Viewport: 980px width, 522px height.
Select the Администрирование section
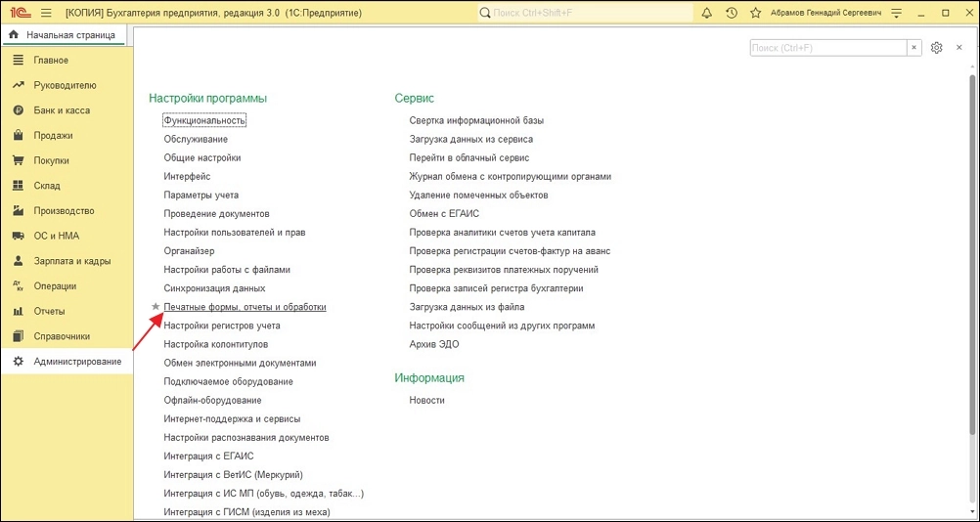(x=67, y=362)
